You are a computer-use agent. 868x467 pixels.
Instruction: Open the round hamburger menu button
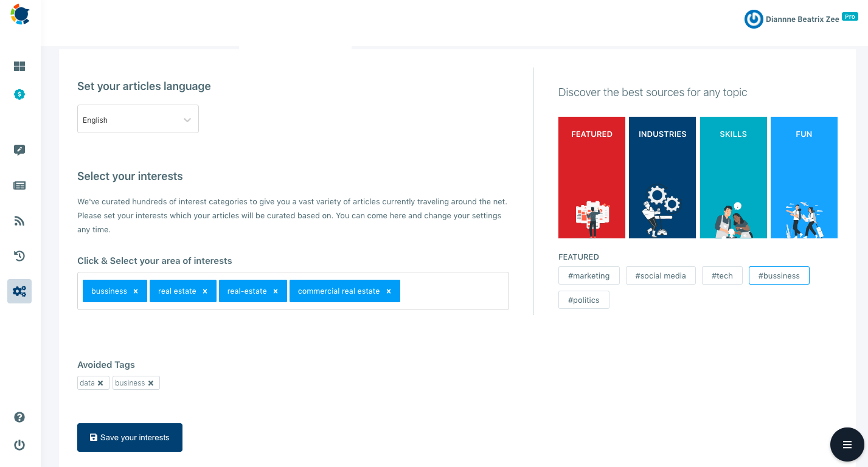click(x=847, y=445)
